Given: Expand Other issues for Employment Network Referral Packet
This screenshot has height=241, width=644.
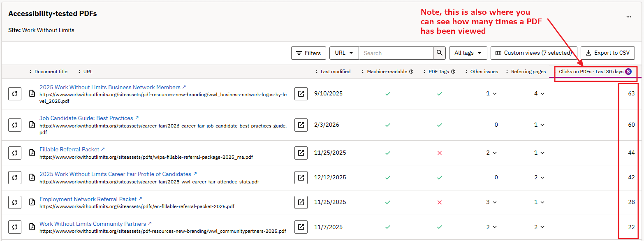Looking at the screenshot, I should 491,202.
